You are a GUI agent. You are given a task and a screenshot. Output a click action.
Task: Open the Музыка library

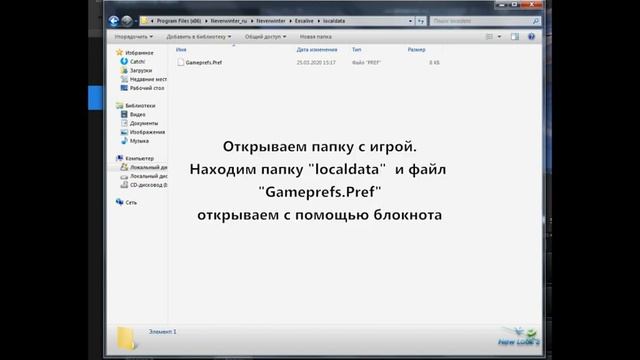tap(139, 141)
